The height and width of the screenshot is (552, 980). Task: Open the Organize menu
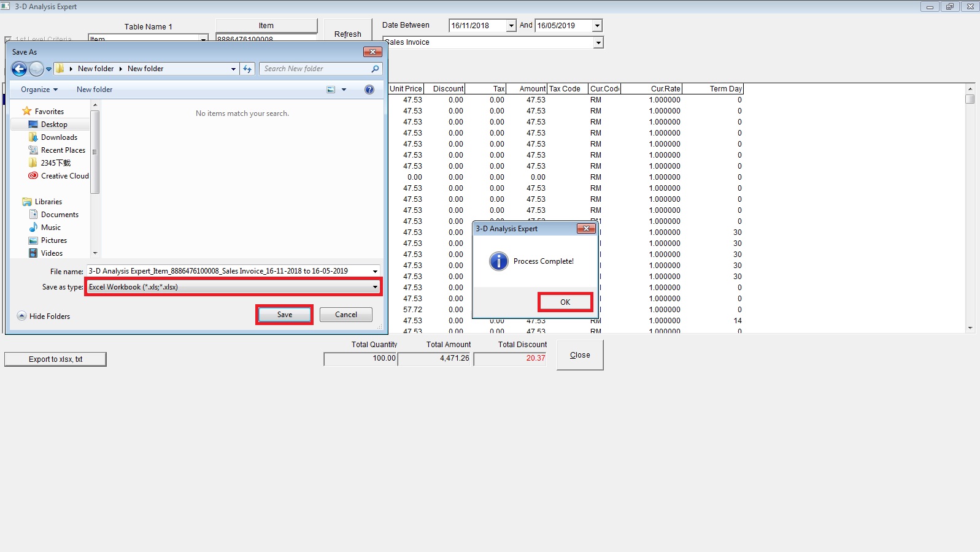(x=39, y=90)
